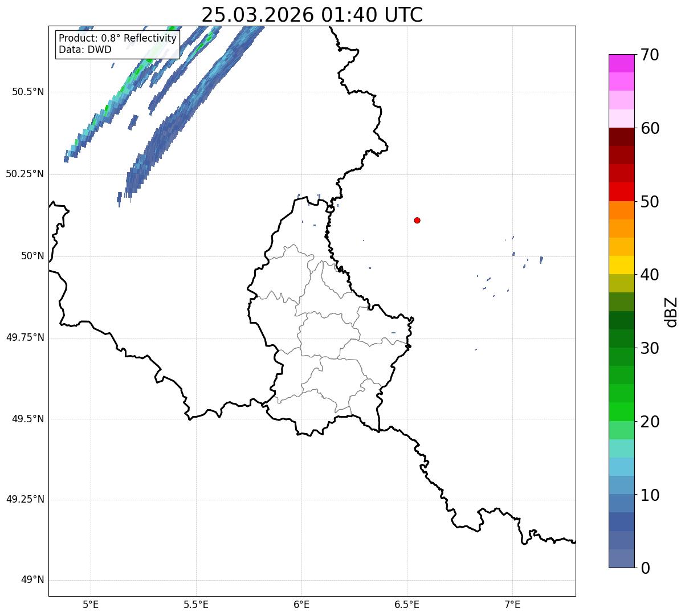The image size is (685, 616).
Task: Pick the bright red swatch above 50
Action: [622, 192]
